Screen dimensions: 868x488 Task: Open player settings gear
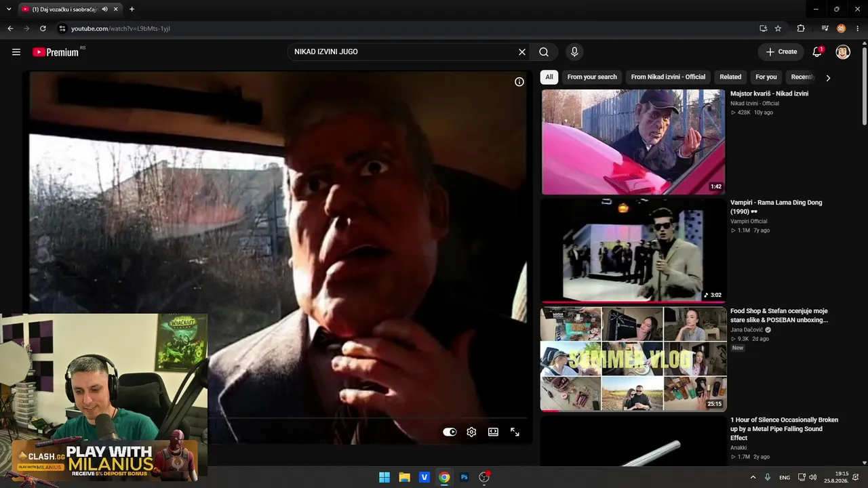point(471,432)
